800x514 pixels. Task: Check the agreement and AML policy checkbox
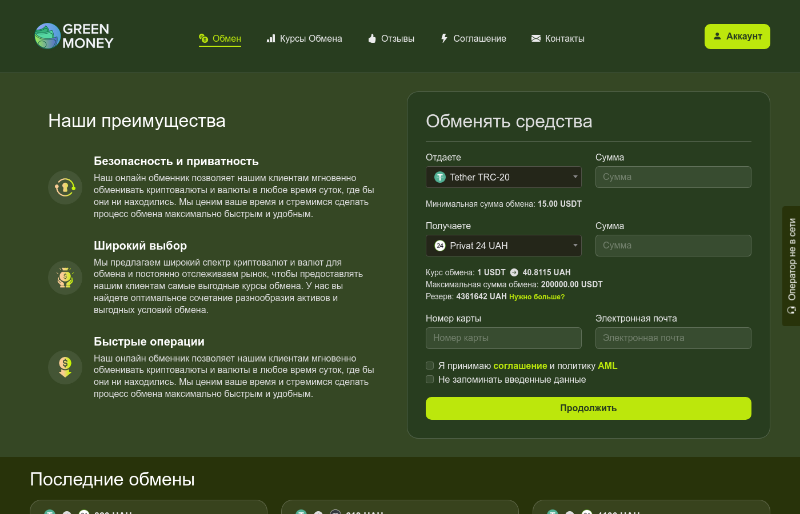(430, 366)
